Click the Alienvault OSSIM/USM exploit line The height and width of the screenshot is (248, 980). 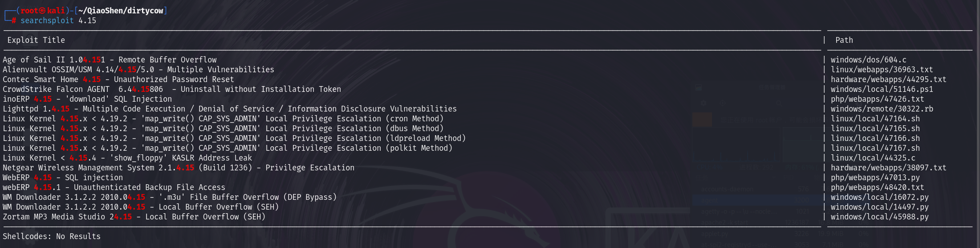[138, 70]
